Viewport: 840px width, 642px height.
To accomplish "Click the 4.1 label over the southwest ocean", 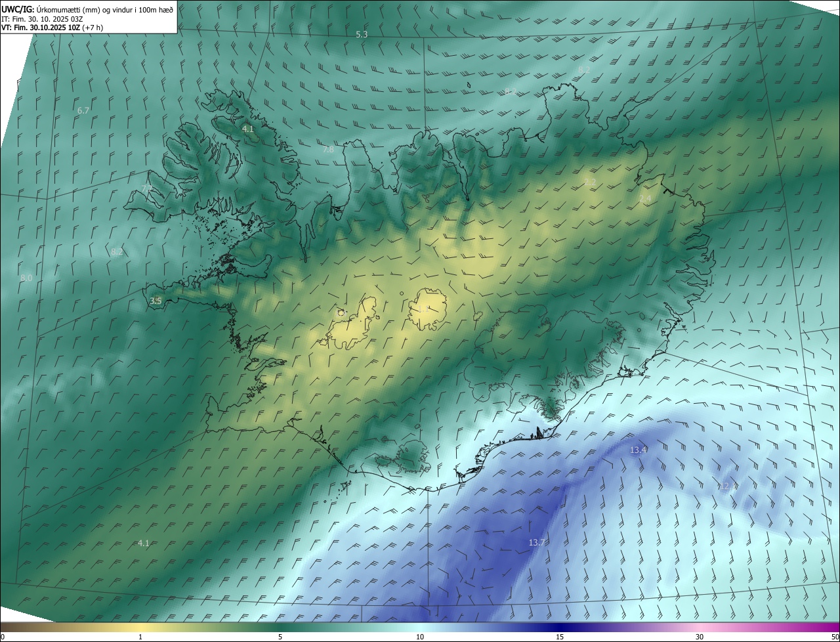I will click(x=144, y=543).
